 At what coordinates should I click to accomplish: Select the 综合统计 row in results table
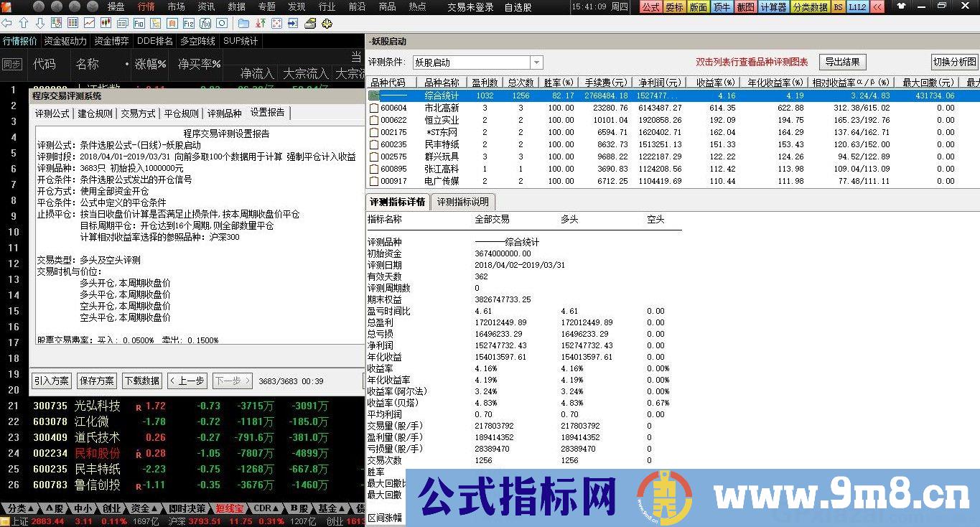(440, 95)
